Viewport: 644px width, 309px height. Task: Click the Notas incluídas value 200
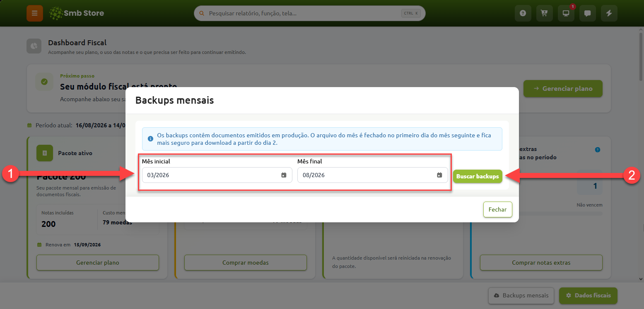[x=48, y=224]
